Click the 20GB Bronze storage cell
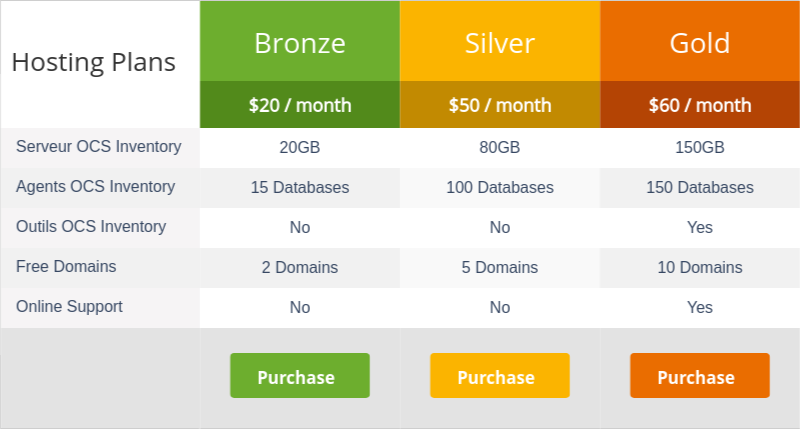800x429 pixels. (x=300, y=148)
